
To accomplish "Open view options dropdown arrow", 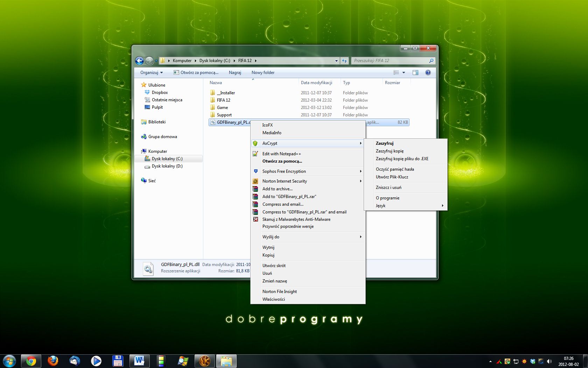I will tap(404, 73).
